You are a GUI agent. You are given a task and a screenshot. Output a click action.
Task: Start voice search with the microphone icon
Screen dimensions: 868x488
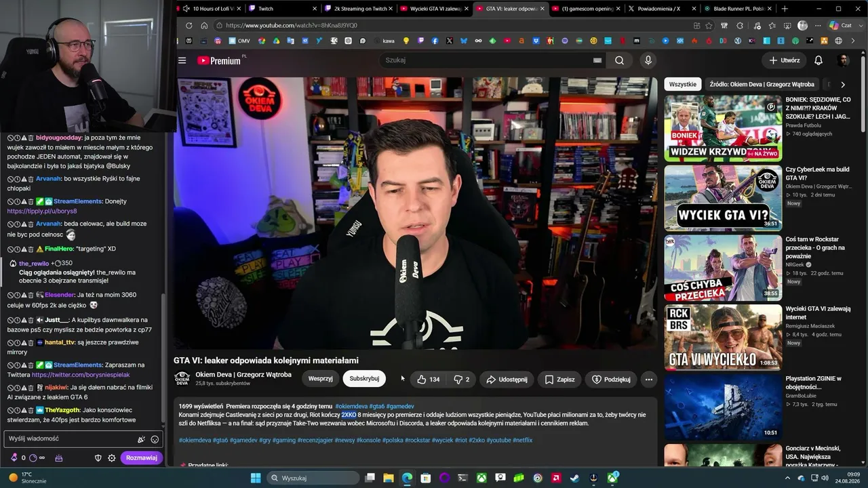point(648,60)
